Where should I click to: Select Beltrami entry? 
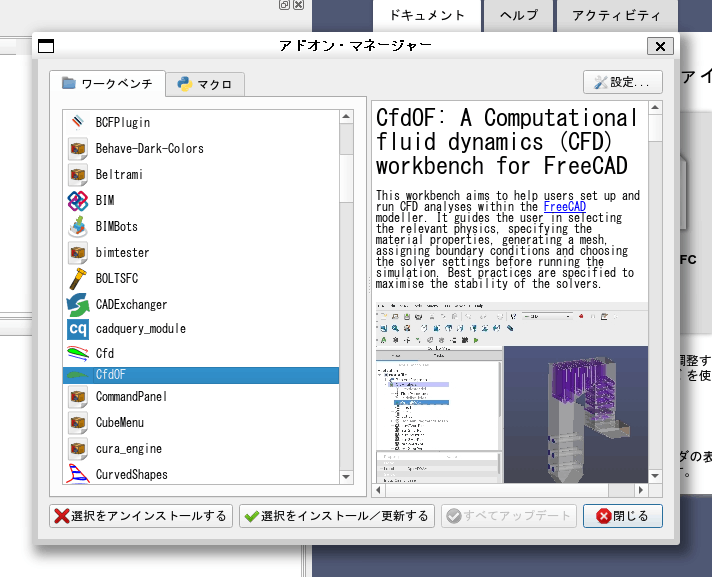(201, 174)
